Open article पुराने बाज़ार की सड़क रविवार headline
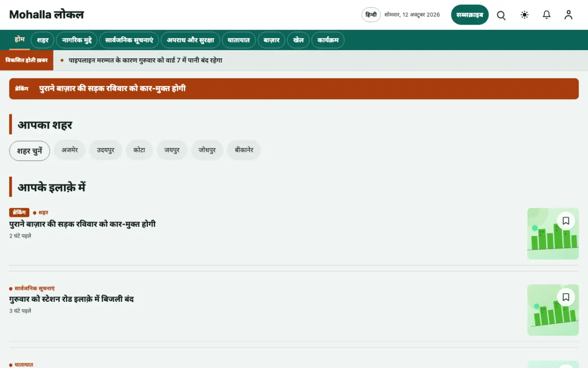The image size is (588, 368). [x=82, y=224]
